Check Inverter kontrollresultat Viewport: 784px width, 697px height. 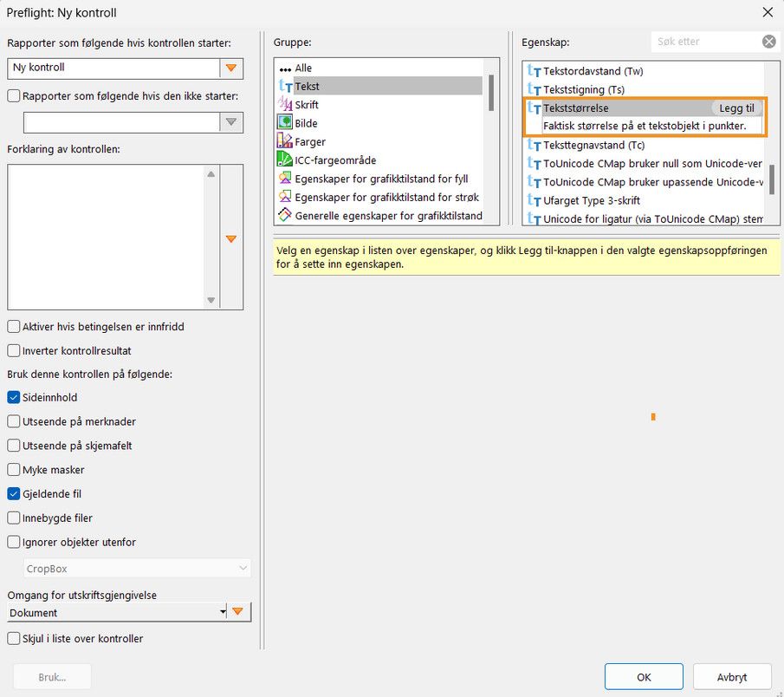tap(14, 351)
